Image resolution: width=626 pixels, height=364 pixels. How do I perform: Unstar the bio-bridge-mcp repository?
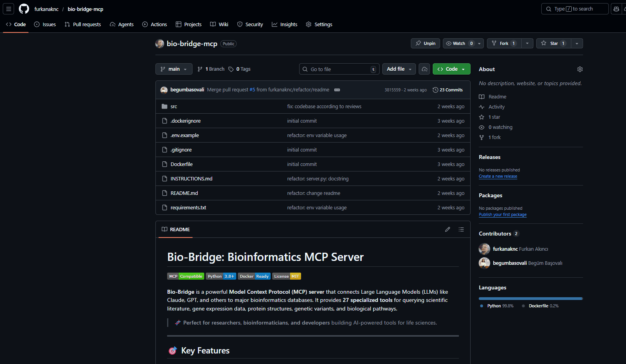coord(553,43)
